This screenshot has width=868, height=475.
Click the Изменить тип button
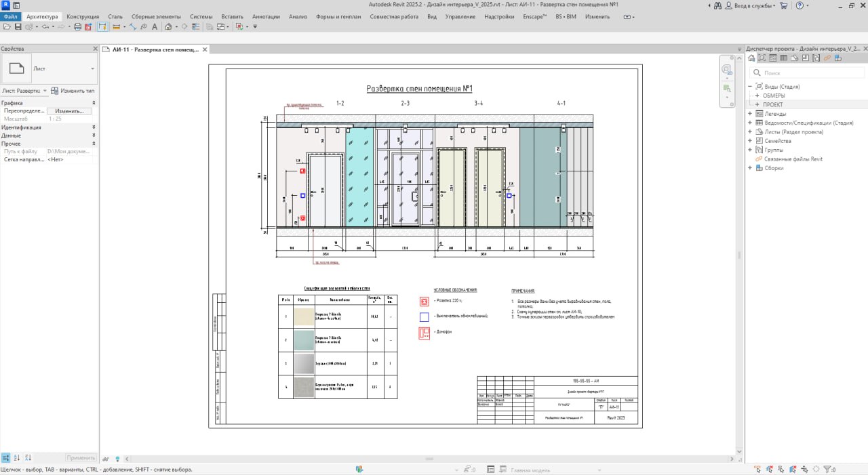(73, 91)
